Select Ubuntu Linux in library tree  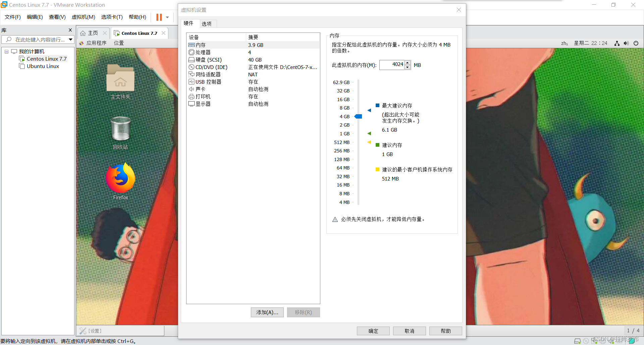tap(43, 66)
